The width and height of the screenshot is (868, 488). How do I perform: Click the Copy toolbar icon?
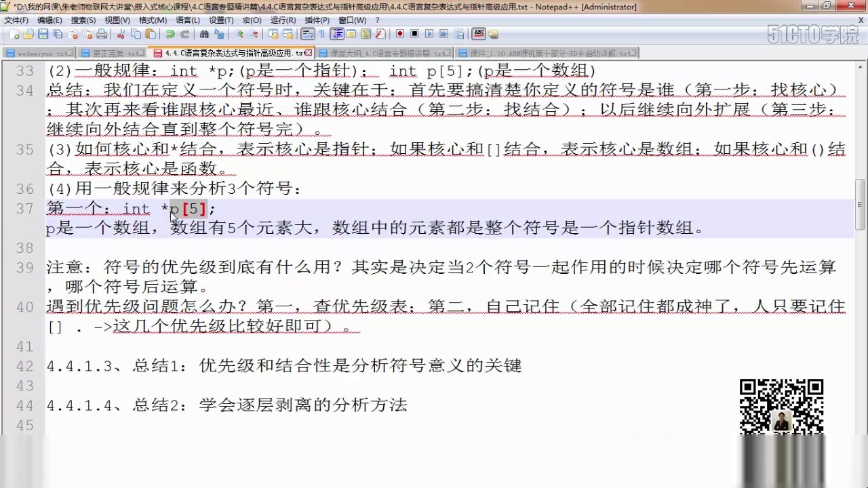click(136, 34)
